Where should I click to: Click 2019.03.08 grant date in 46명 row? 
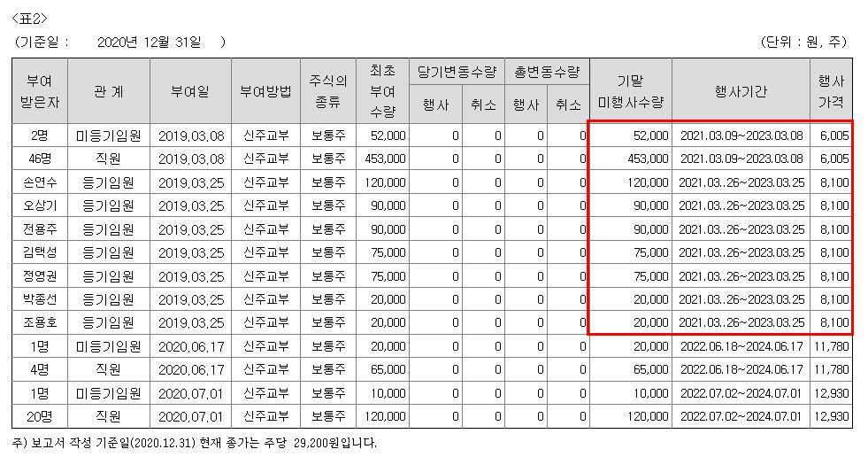(x=191, y=159)
